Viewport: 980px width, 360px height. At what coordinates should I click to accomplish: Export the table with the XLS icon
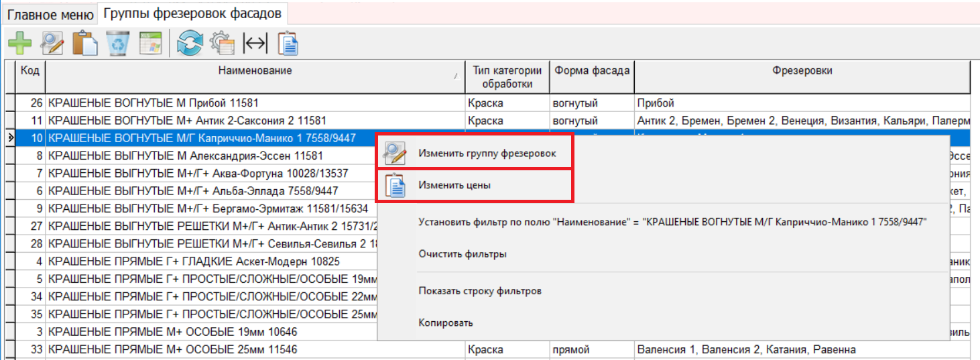(x=151, y=44)
